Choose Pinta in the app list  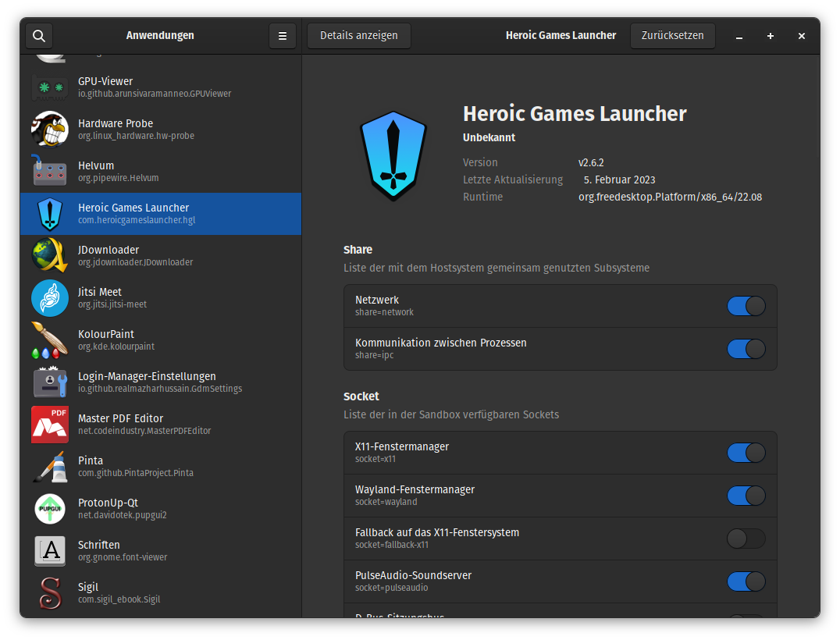(x=161, y=467)
